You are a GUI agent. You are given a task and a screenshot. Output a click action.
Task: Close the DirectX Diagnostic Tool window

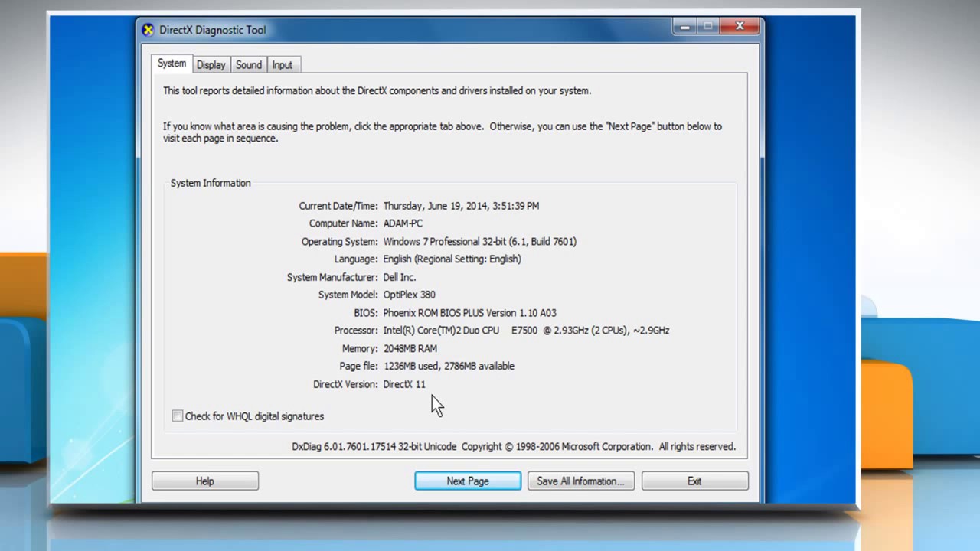(x=740, y=27)
